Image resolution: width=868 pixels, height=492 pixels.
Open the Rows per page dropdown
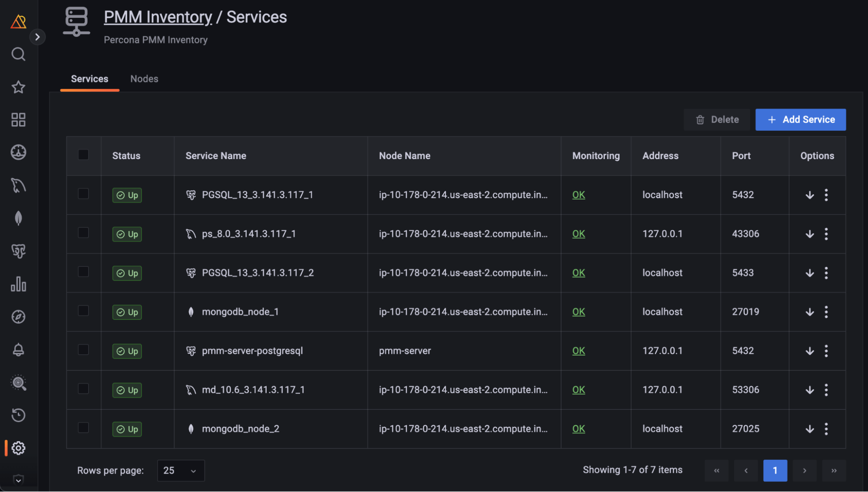pos(180,470)
